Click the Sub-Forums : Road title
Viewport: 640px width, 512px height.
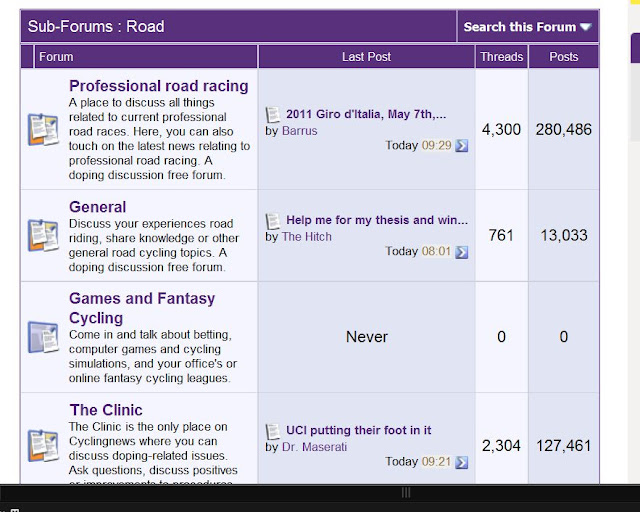pos(96,27)
